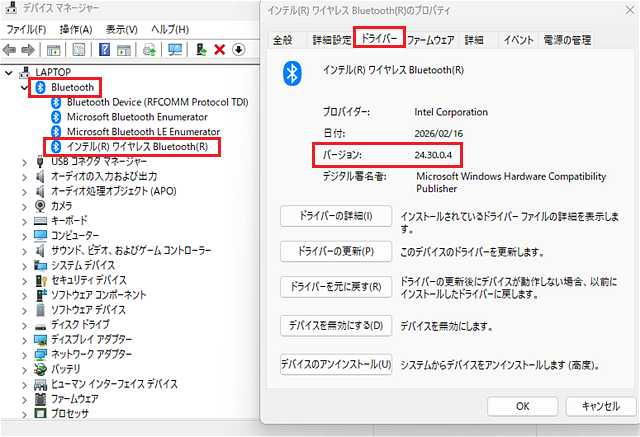Switch to the イベント tab
The width and height of the screenshot is (640, 437).
click(x=518, y=40)
